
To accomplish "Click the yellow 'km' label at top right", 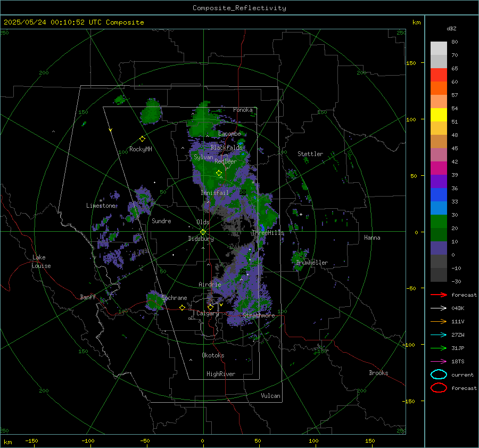I will pos(416,22).
